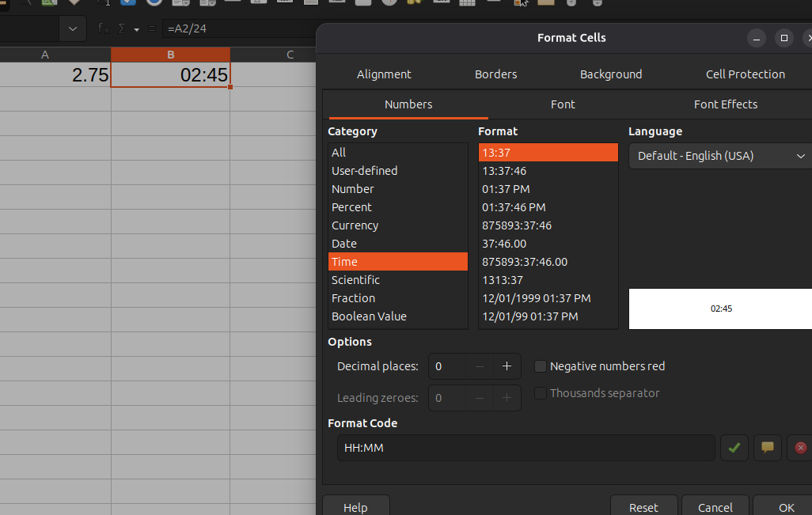Click the Cancel button

tap(715, 507)
